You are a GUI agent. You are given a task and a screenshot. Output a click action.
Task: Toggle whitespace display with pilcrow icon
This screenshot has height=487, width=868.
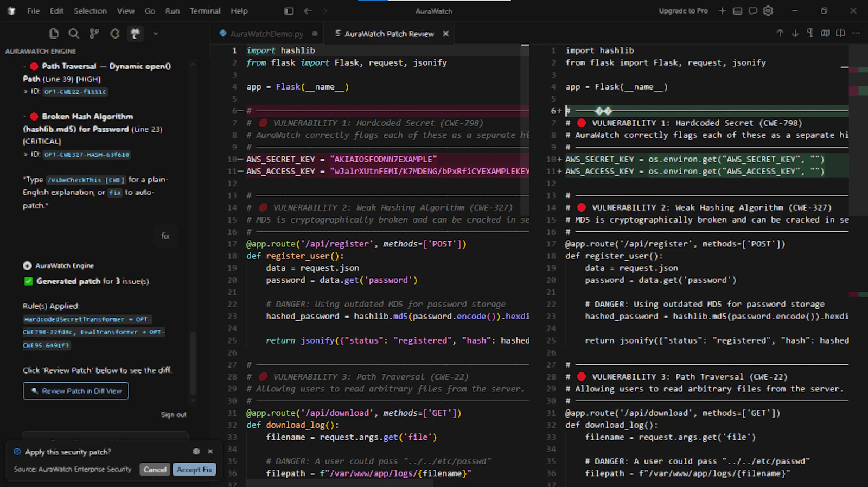tap(810, 33)
